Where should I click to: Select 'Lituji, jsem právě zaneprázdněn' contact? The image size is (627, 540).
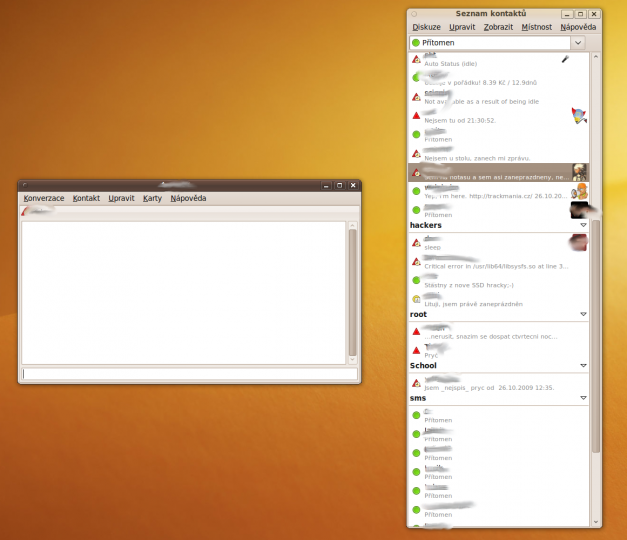499,299
